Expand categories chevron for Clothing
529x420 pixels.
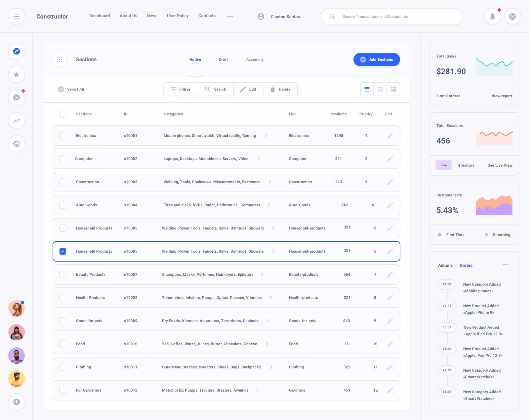pos(271,367)
